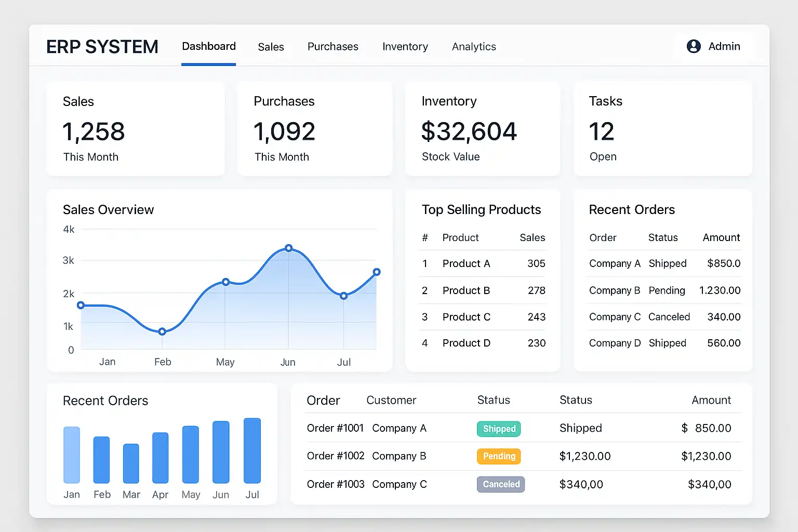Open the Purchases navigation tab

point(332,47)
